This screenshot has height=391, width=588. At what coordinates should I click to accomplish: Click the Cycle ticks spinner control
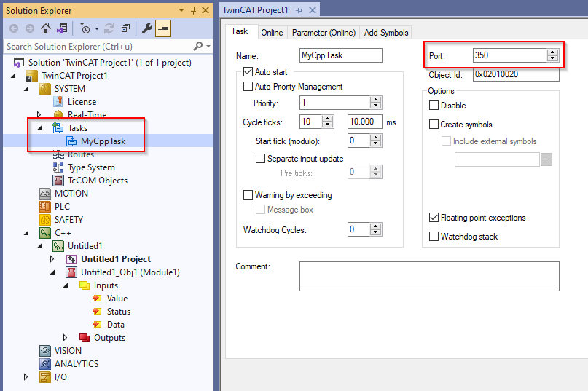[x=327, y=121]
